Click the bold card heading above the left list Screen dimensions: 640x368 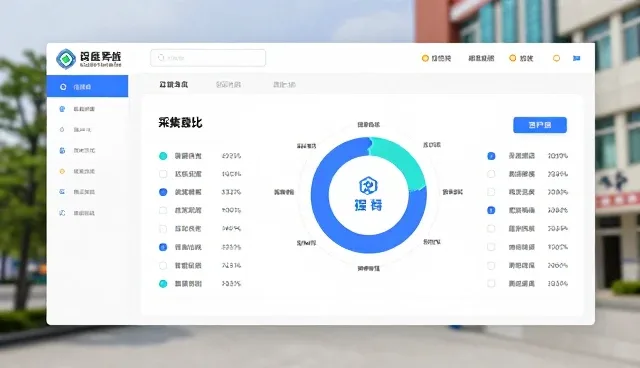point(180,122)
